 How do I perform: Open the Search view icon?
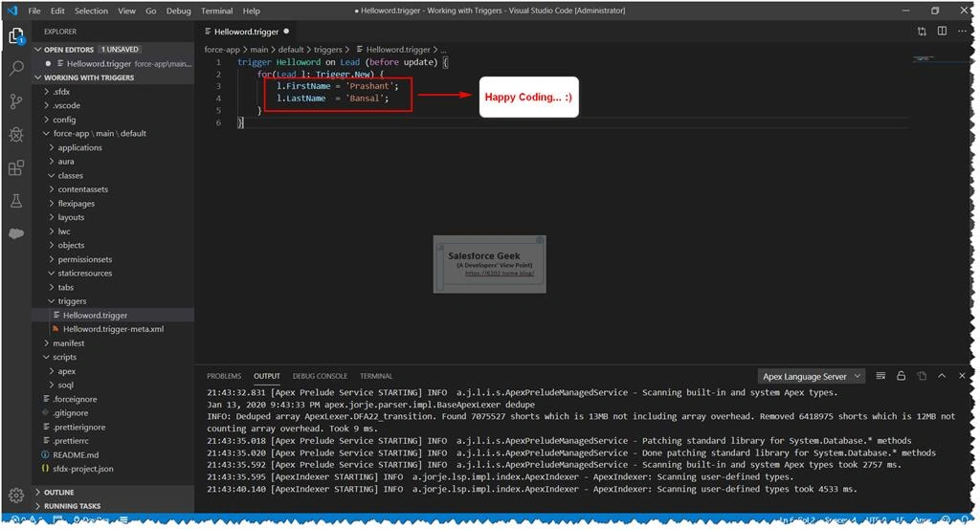coord(16,68)
